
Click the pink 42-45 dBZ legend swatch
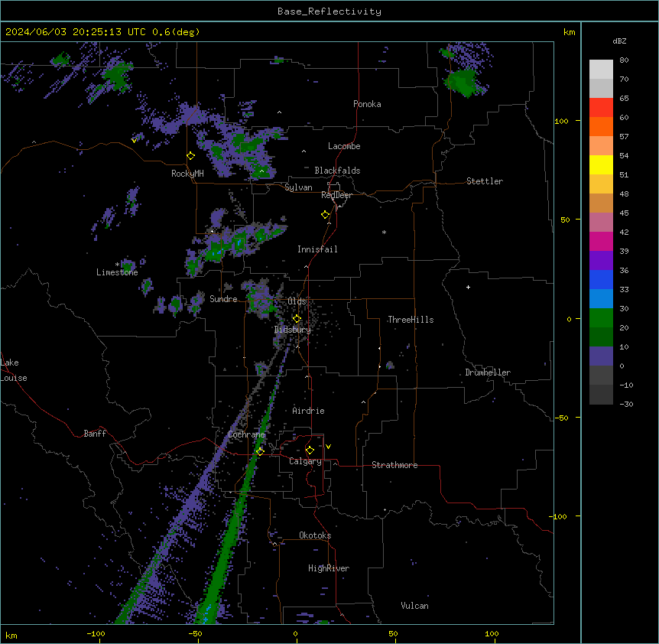point(601,222)
